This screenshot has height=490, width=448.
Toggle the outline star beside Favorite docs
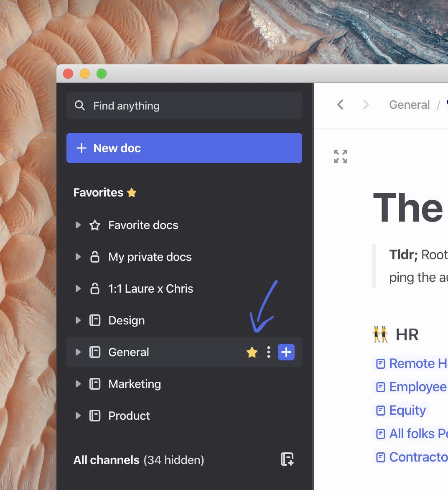[94, 225]
